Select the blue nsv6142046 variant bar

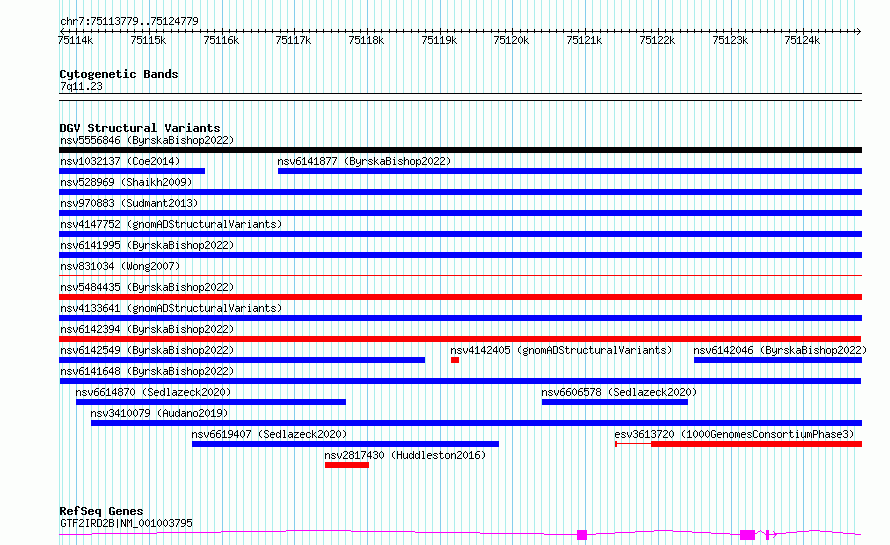[x=778, y=360]
